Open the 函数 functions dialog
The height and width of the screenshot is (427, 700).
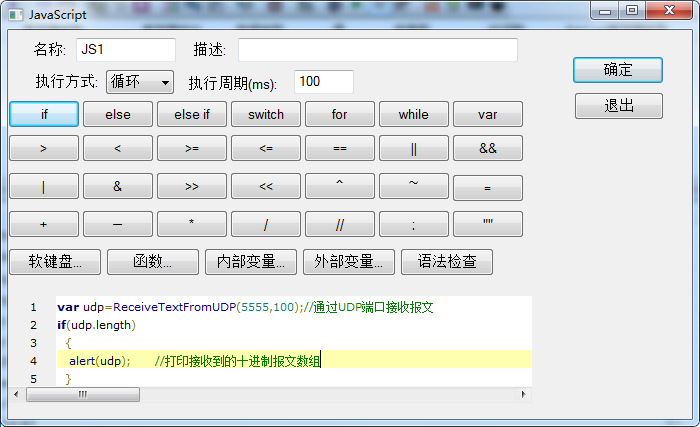tap(153, 262)
